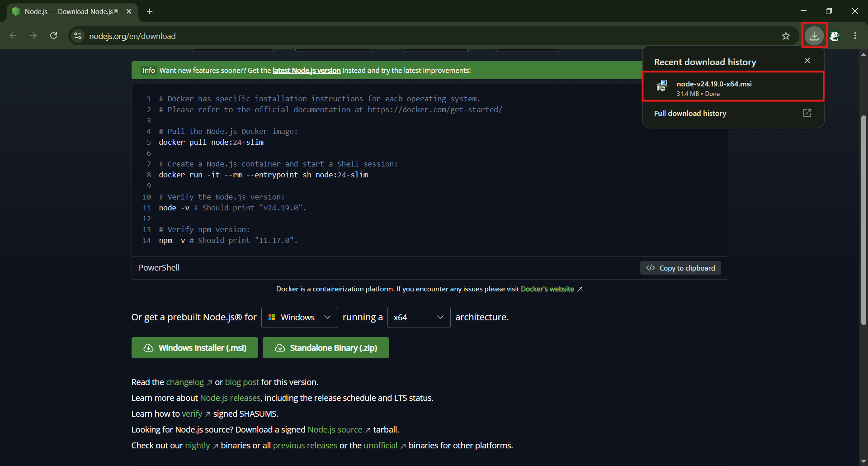Reload the Node.js download page
868x466 pixels.
coord(53,36)
